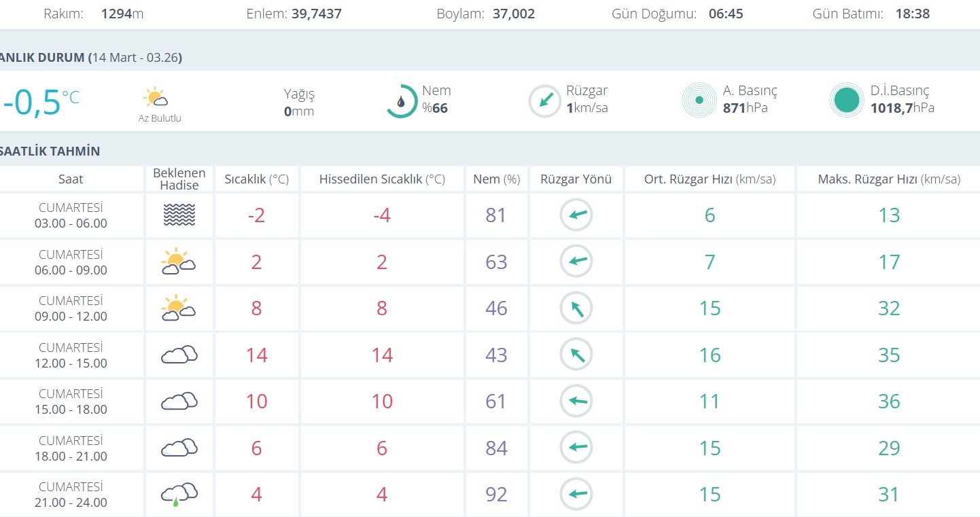Click the SAATLİK TAHMİN section heading
980x517 pixels.
click(50, 151)
